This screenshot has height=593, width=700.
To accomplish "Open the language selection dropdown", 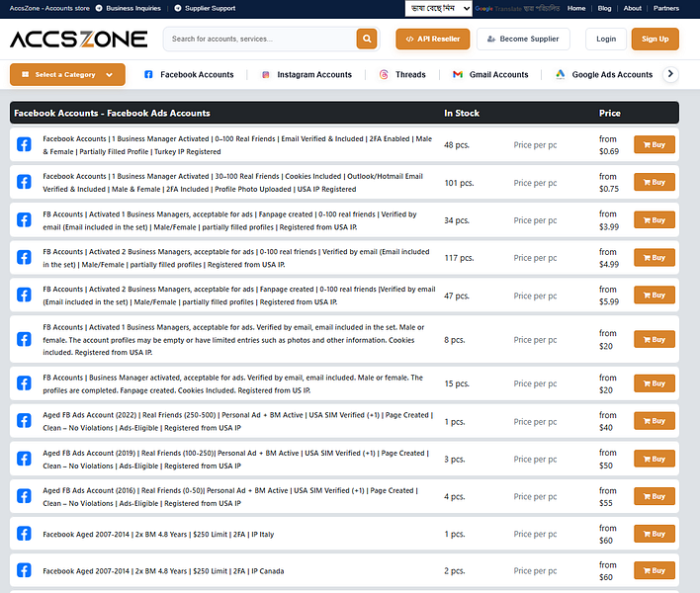I will tap(438, 8).
